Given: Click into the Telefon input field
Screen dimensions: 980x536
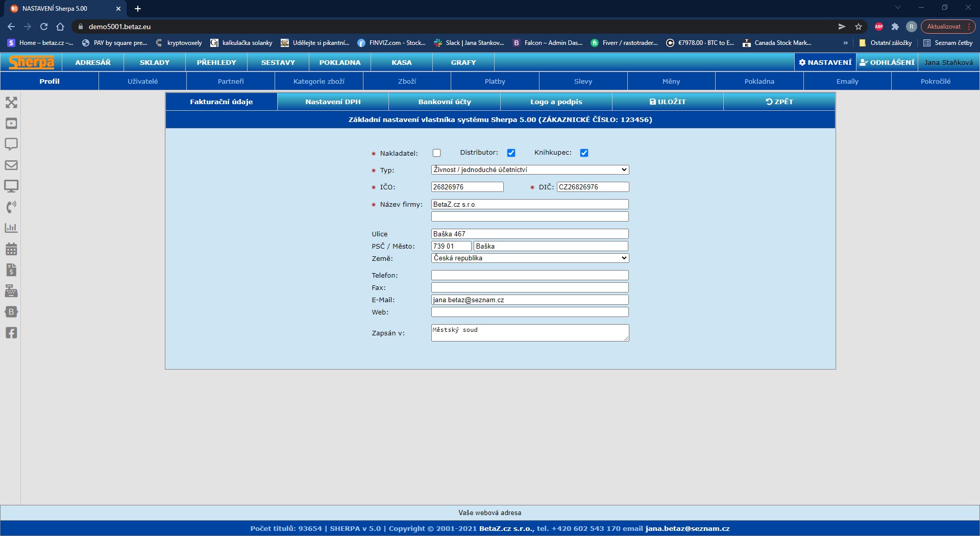Looking at the screenshot, I should (x=530, y=276).
